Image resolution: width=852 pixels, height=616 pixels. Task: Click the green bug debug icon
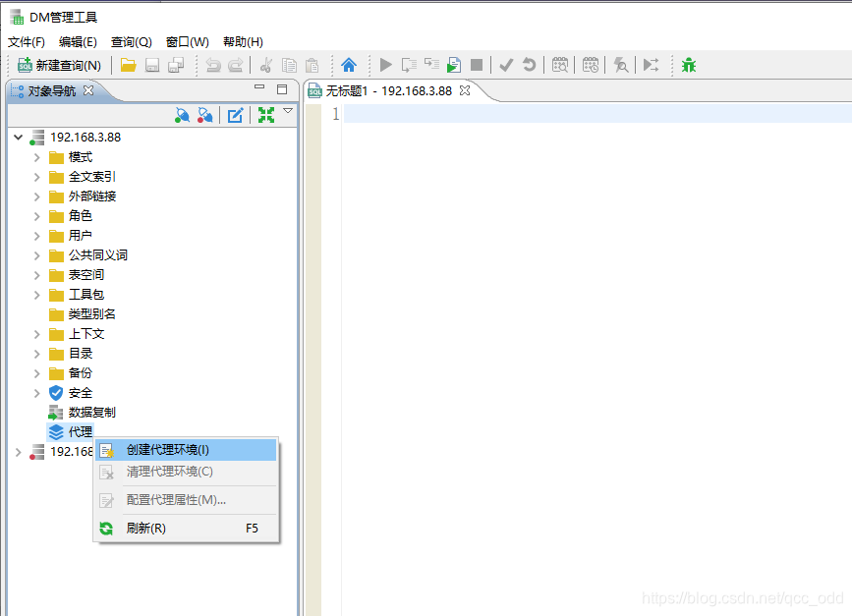click(x=689, y=65)
